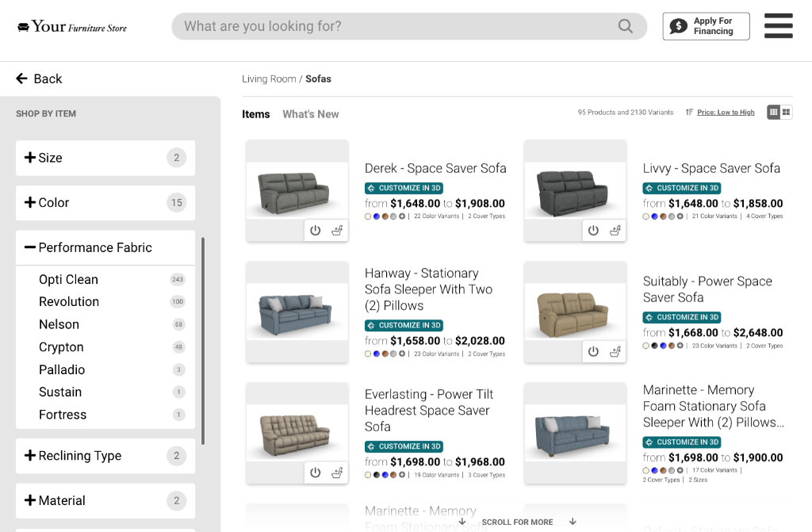Click Scroll For More indicator
Screen dimensions: 812x532
[517, 522]
